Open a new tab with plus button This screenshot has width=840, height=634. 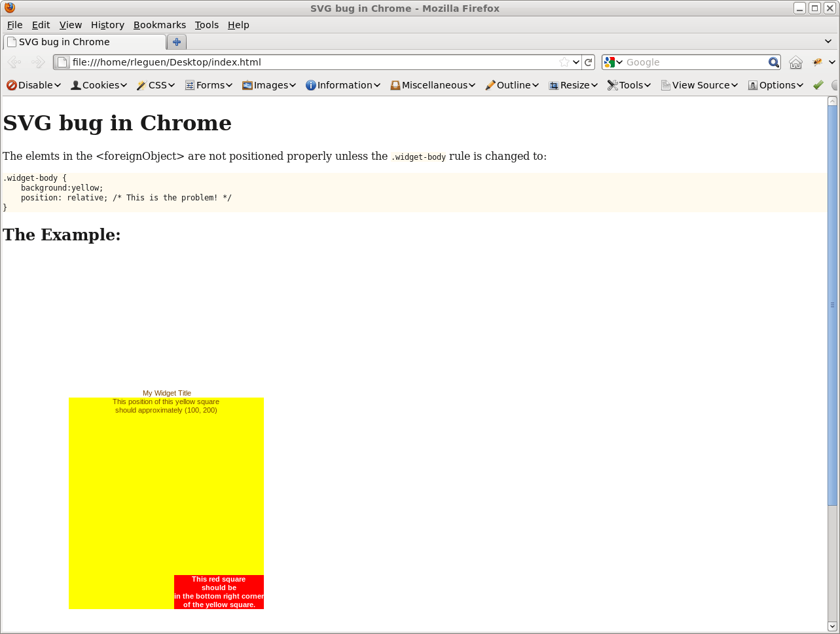pyautogui.click(x=177, y=42)
